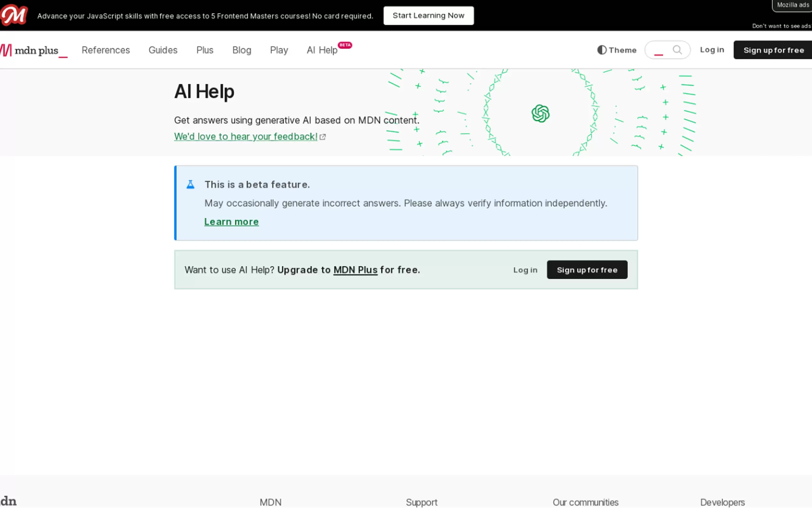Click Log in in the top navigation
This screenshot has height=508, width=812.
(x=712, y=50)
